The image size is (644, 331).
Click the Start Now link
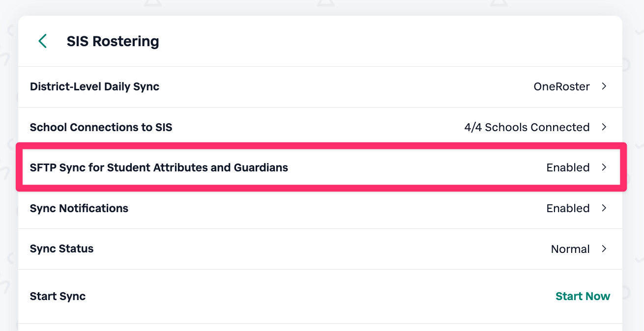pyautogui.click(x=583, y=296)
